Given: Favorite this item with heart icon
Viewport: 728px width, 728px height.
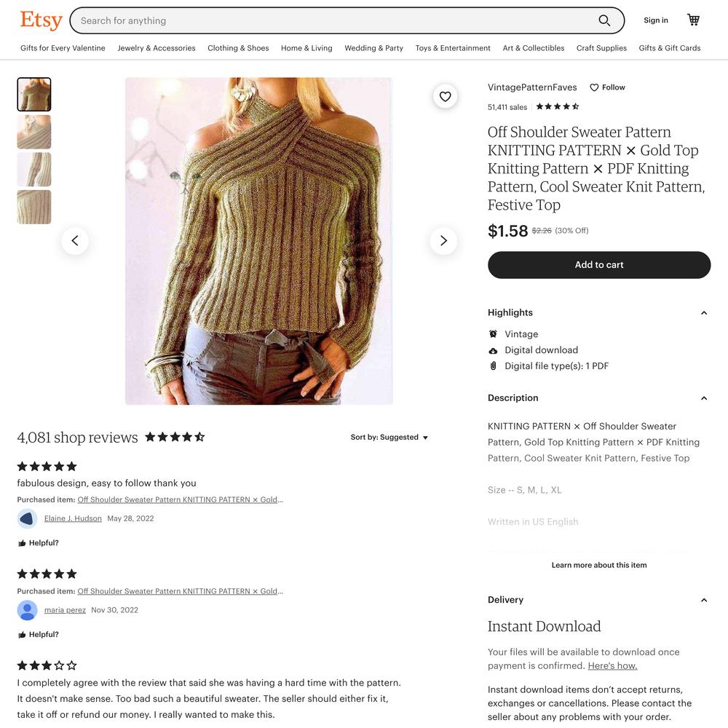Looking at the screenshot, I should tap(446, 96).
